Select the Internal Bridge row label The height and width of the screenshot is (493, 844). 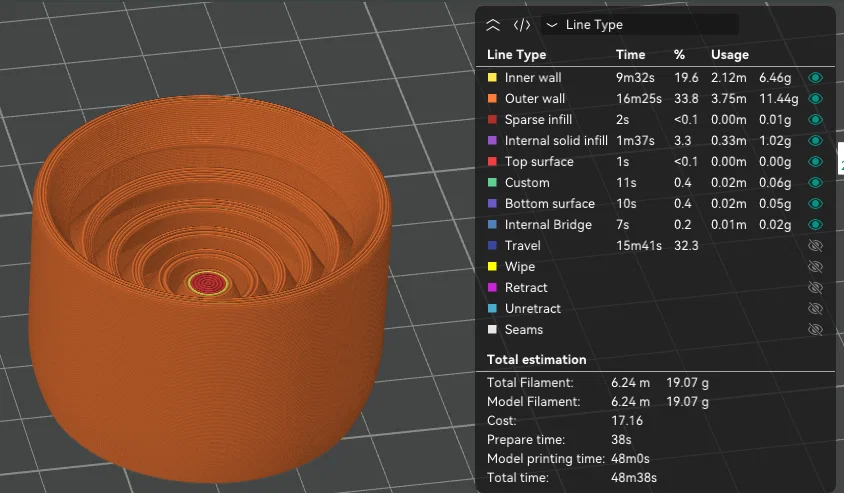click(x=548, y=224)
